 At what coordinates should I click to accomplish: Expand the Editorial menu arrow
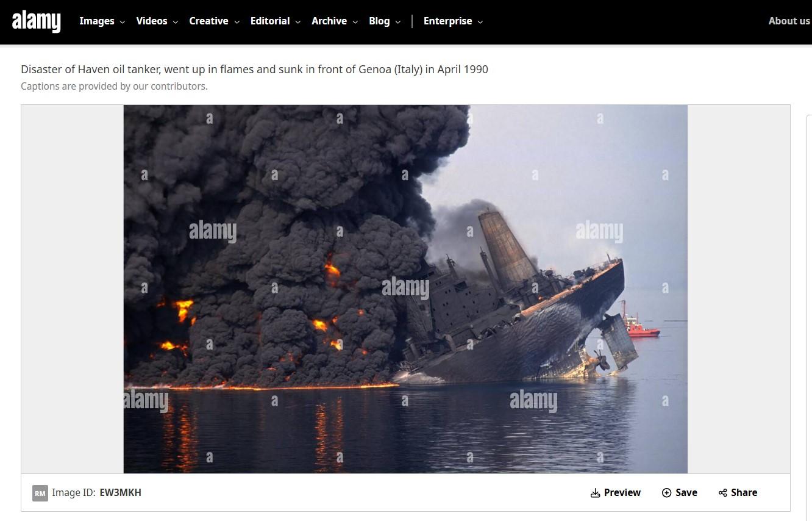298,22
